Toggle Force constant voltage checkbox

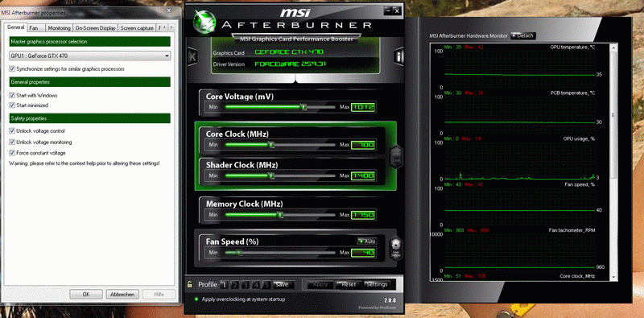point(12,153)
